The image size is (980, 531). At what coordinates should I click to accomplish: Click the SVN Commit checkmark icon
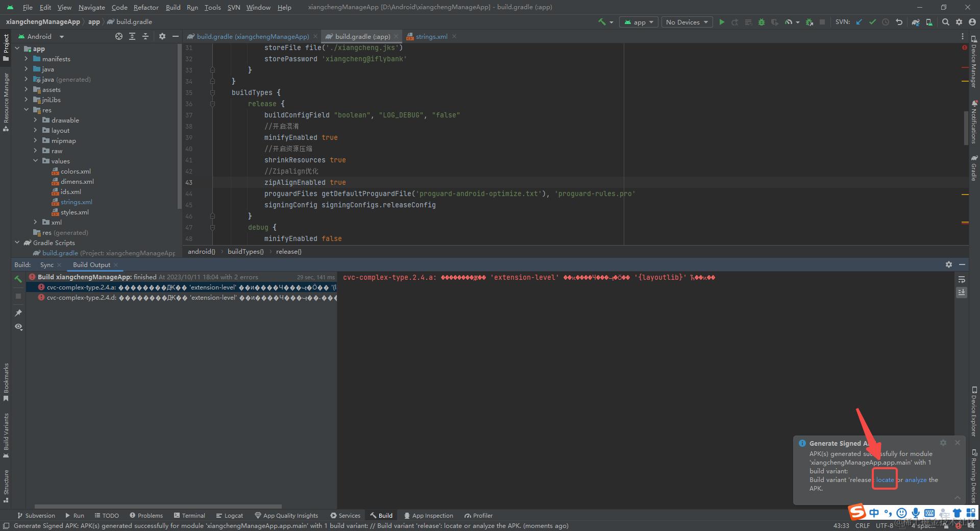872,22
